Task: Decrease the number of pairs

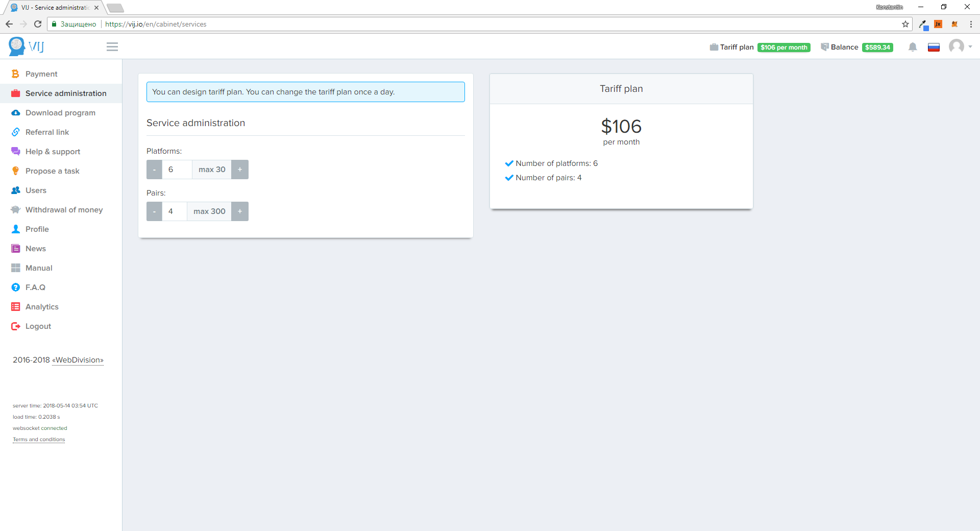Action: tap(154, 211)
